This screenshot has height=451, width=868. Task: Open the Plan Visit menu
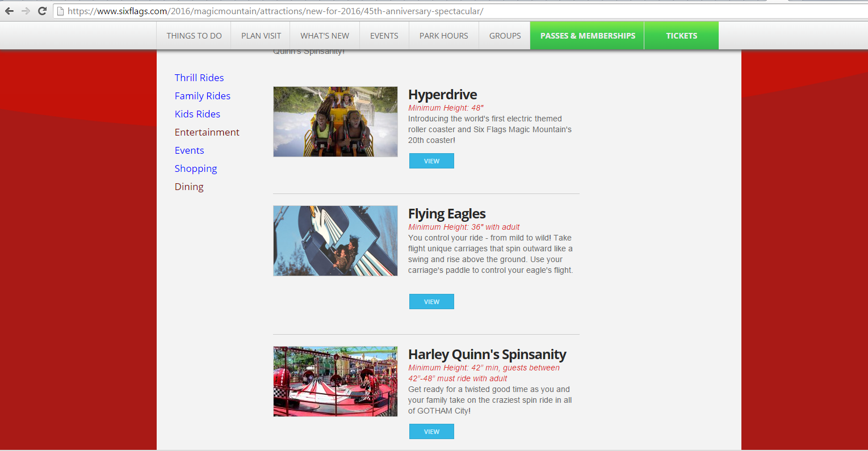point(261,36)
